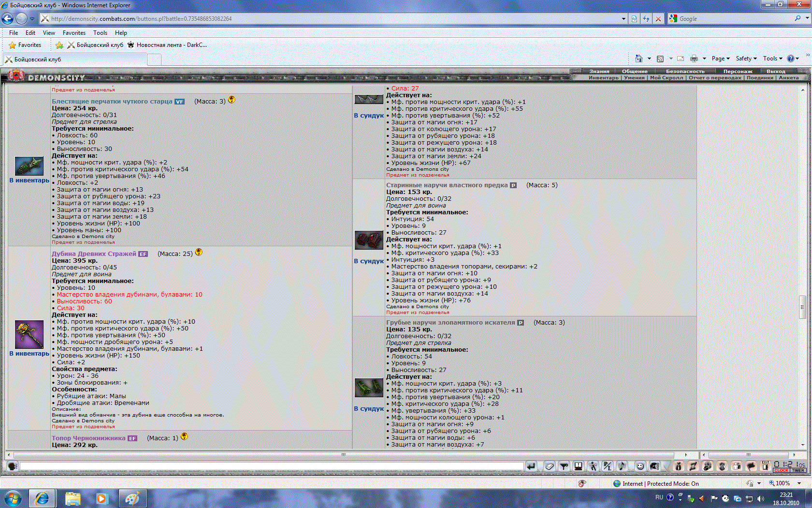The image size is (812, 508).
Task: Click the Dungeon club thumbnail image
Action: click(29, 334)
